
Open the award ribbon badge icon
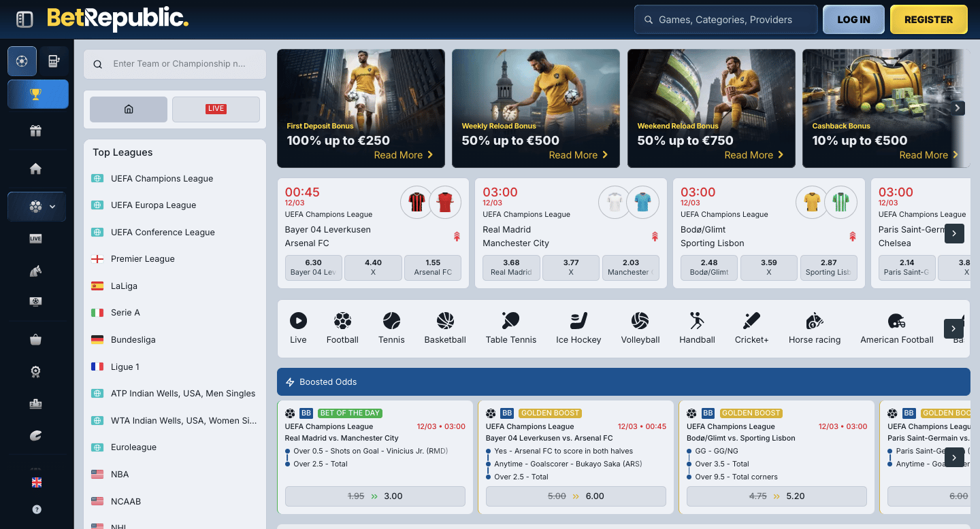(x=36, y=371)
